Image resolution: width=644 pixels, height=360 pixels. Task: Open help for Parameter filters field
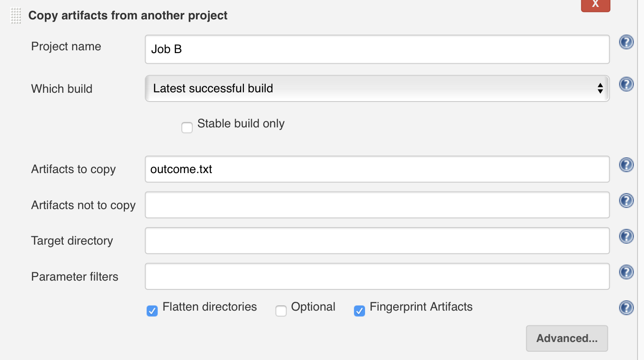pyautogui.click(x=626, y=272)
